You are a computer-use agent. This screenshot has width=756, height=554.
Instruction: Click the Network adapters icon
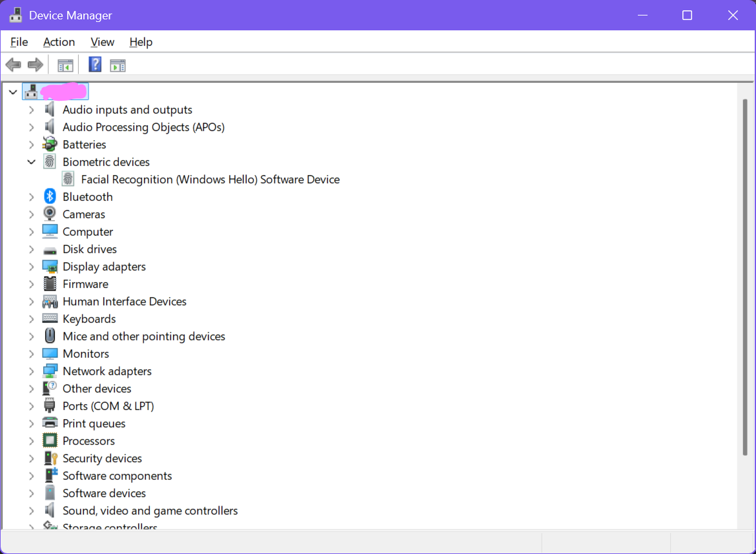click(50, 371)
